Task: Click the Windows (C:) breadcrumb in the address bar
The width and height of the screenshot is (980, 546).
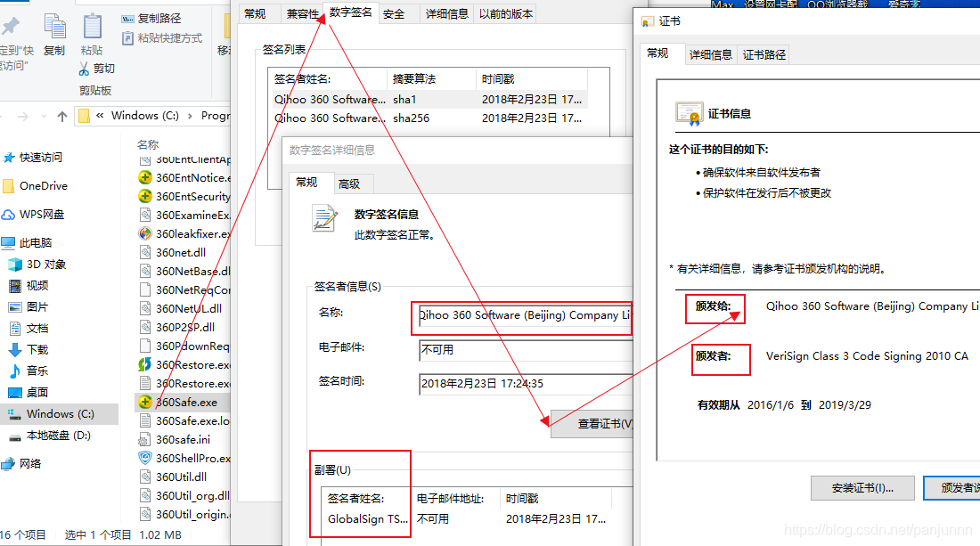Action: click(x=145, y=116)
